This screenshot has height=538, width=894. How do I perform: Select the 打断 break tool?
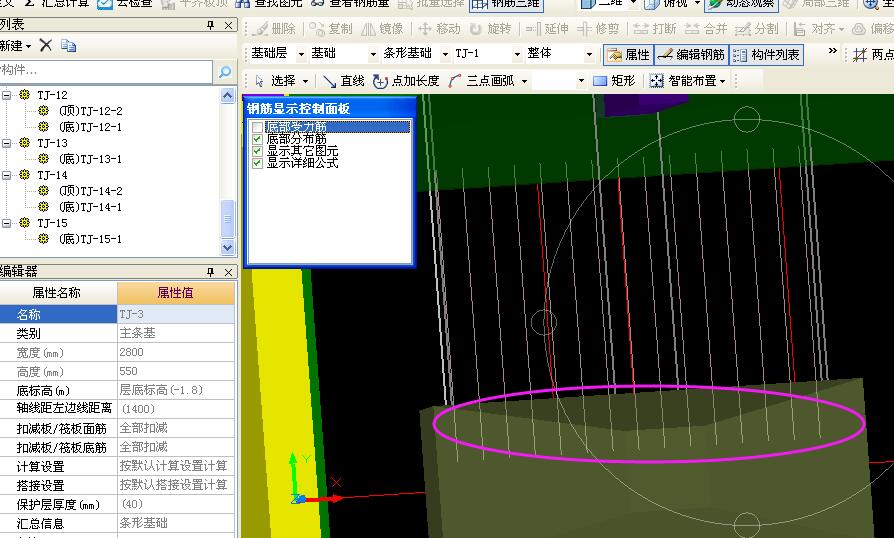[x=655, y=28]
